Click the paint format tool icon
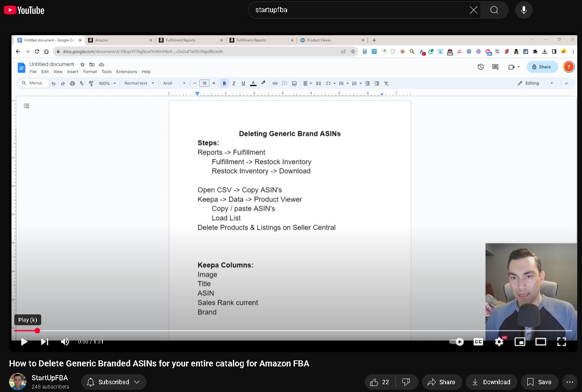The height and width of the screenshot is (392, 582). pos(91,83)
